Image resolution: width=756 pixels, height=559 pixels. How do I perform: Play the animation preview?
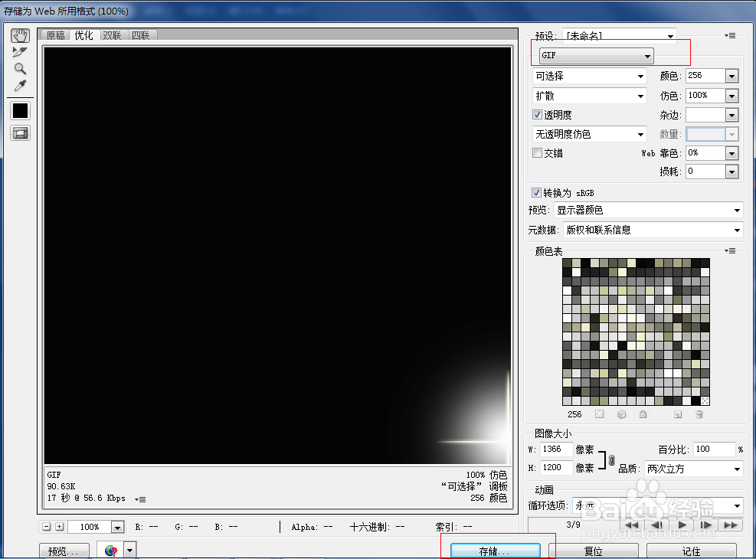click(x=682, y=525)
